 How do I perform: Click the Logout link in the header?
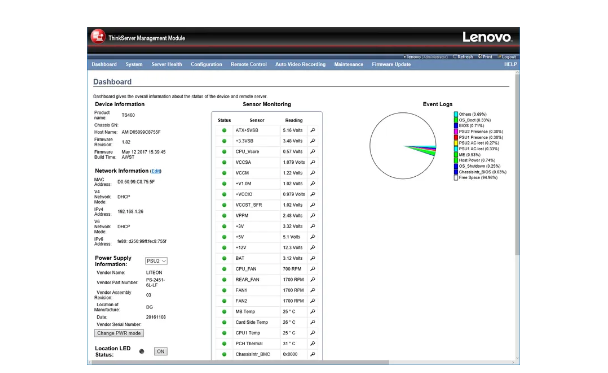(x=507, y=57)
